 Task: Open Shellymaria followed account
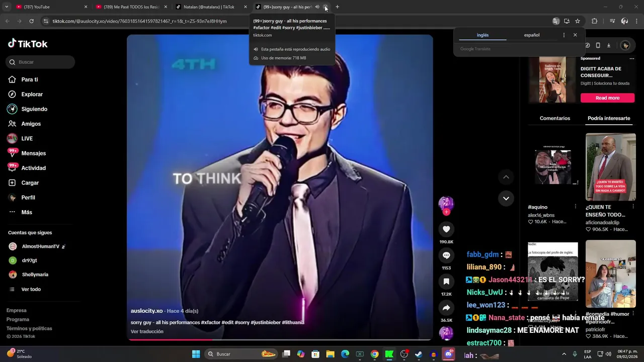pyautogui.click(x=35, y=275)
